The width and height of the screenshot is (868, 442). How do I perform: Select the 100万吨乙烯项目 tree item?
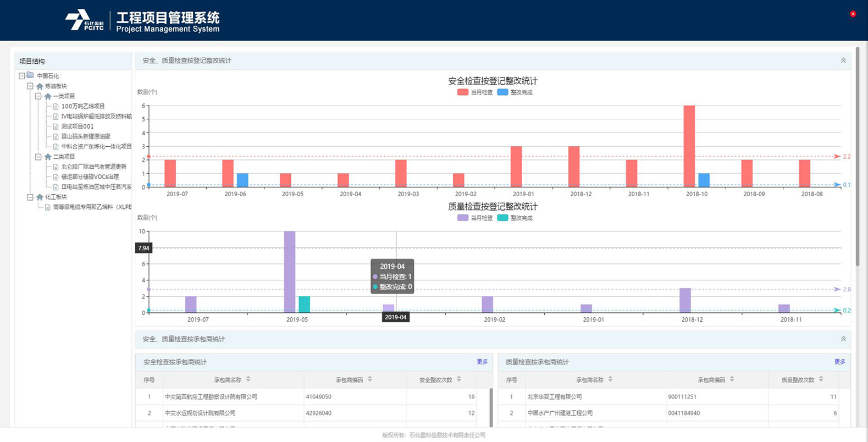82,106
